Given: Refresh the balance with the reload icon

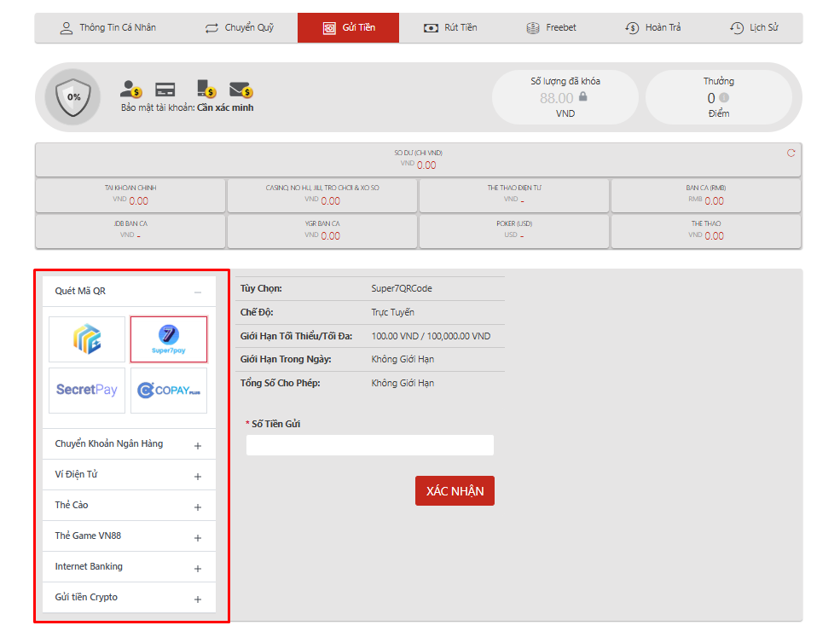Looking at the screenshot, I should coord(791,153).
